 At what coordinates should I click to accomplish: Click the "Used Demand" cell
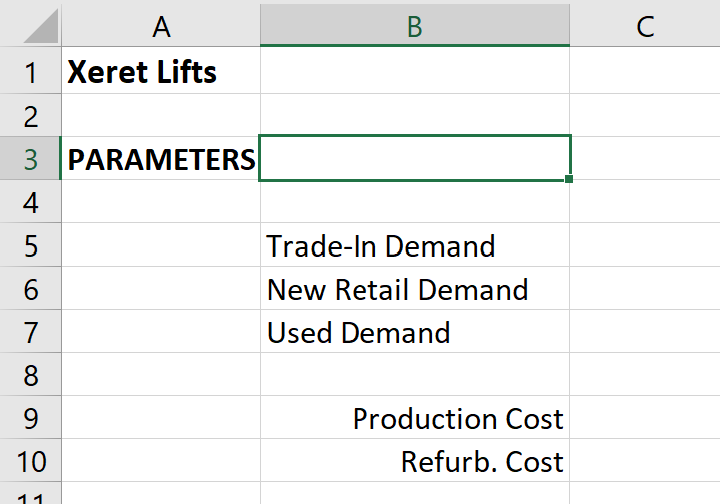pyautogui.click(x=415, y=331)
